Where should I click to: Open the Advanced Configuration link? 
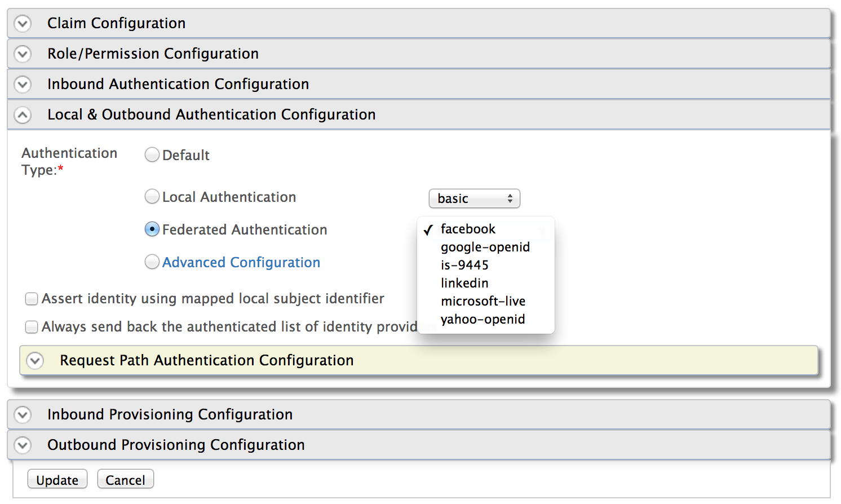pos(241,262)
